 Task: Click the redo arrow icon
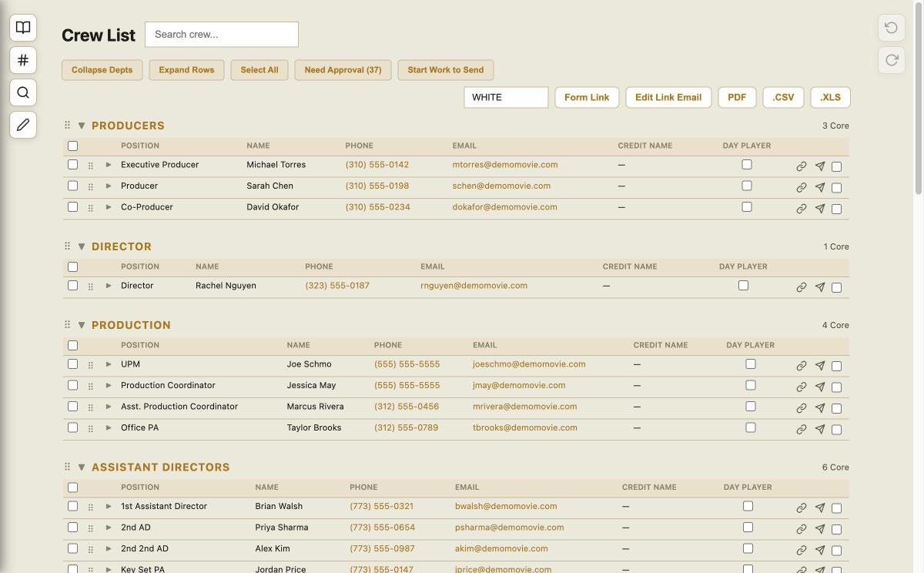pyautogui.click(x=892, y=60)
